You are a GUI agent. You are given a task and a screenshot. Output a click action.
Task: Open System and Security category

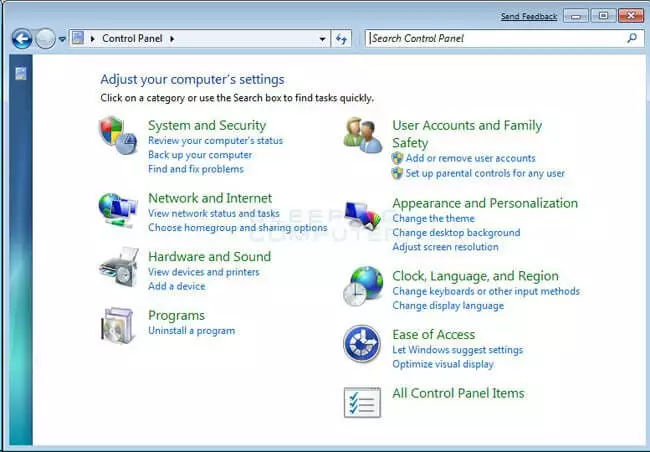207,125
